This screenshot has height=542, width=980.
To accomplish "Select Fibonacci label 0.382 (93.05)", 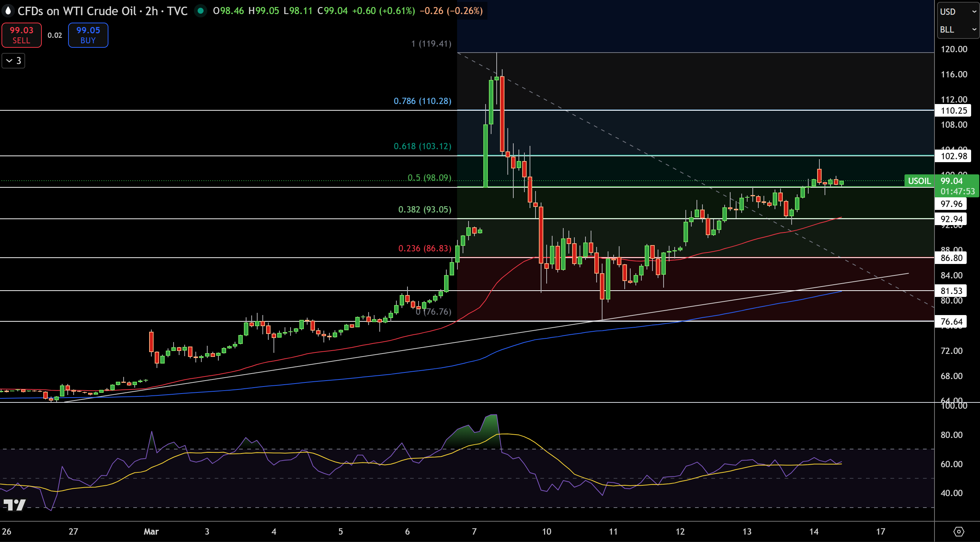I will 424,210.
